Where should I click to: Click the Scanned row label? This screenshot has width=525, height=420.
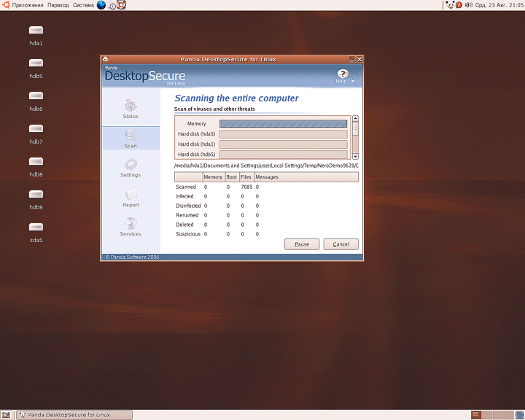(186, 187)
